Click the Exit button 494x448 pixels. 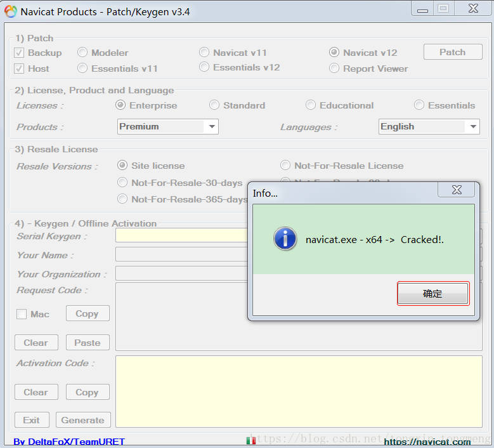32,419
